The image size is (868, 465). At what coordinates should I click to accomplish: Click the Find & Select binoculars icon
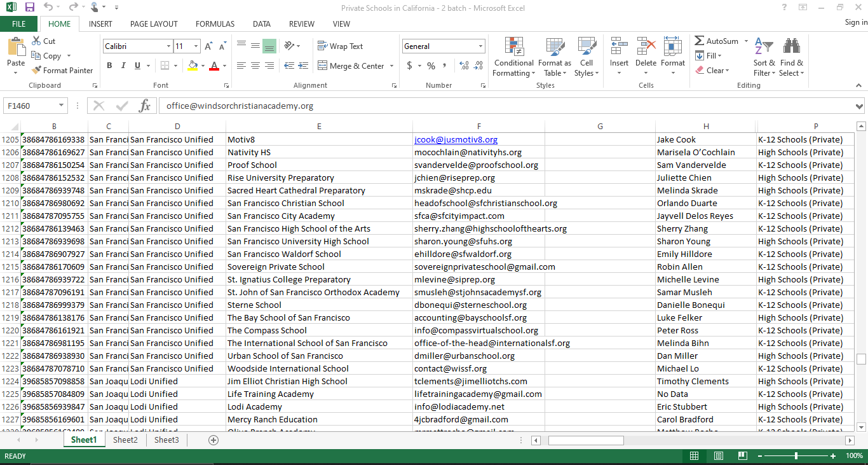click(791, 47)
